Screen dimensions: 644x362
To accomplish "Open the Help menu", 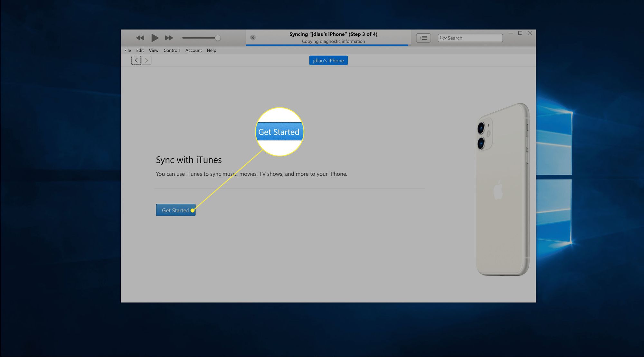I will tap(212, 51).
